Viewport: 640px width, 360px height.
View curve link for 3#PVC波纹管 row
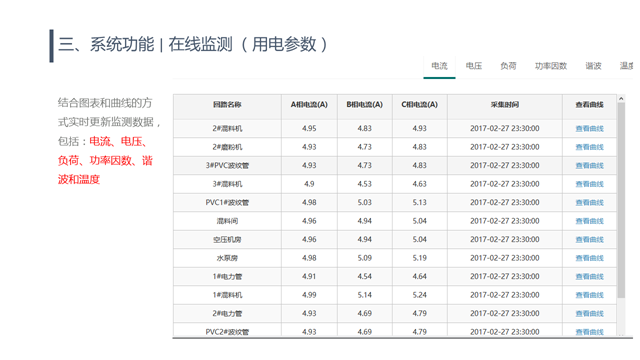coord(589,165)
